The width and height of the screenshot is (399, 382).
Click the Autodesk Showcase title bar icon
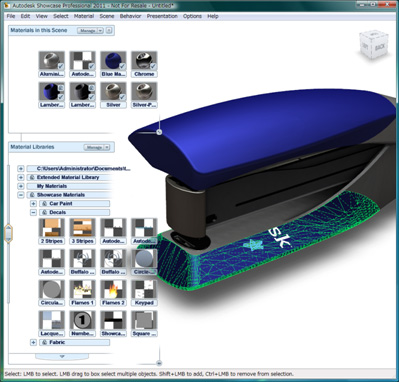pos(6,5)
